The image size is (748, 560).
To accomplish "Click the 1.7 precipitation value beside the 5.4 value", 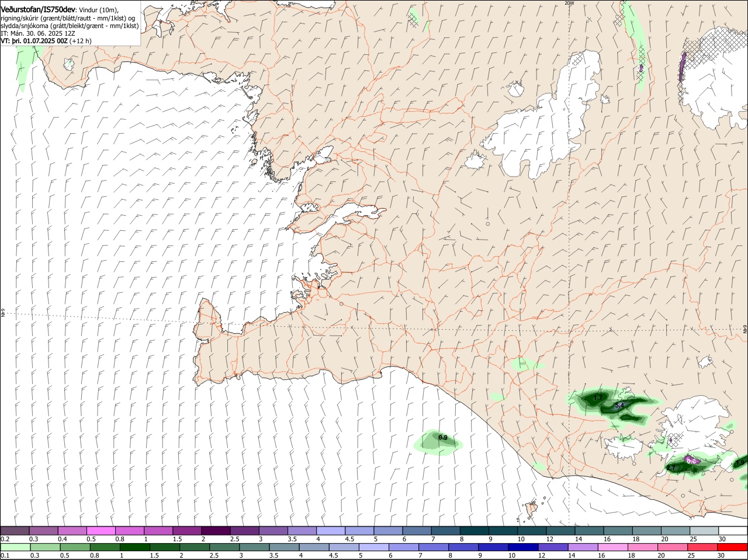I will pos(598,397).
